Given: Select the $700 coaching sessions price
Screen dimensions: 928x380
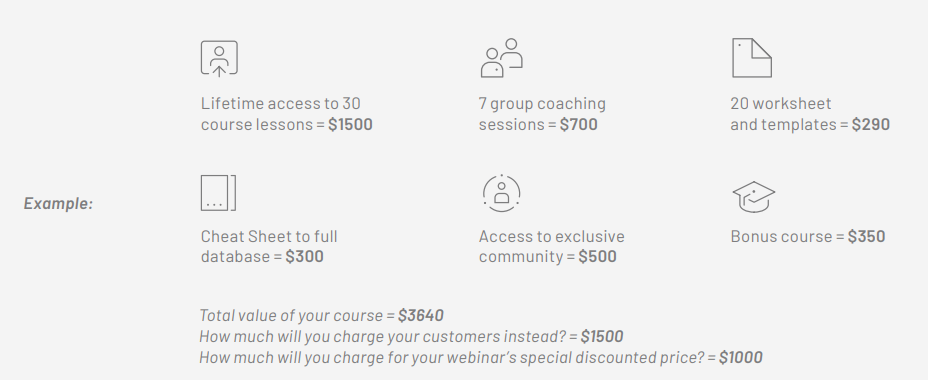Looking at the screenshot, I should [578, 125].
